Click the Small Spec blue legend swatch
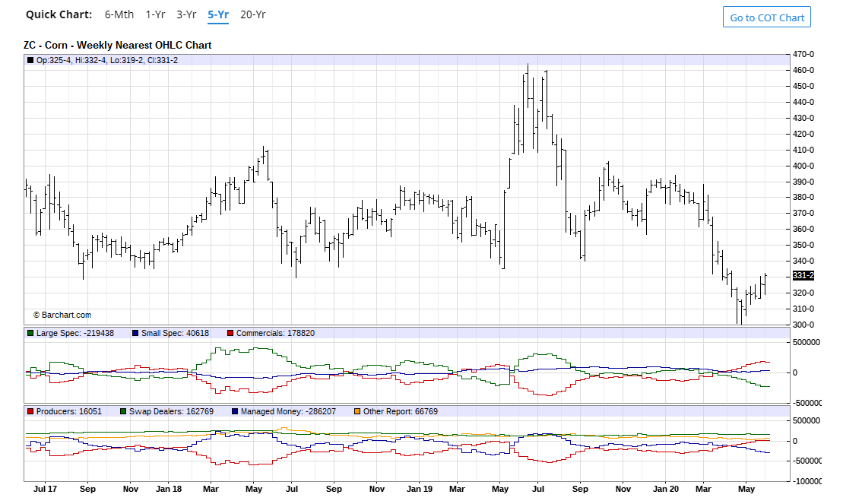Viewport: 843px width, 504px height. [135, 334]
